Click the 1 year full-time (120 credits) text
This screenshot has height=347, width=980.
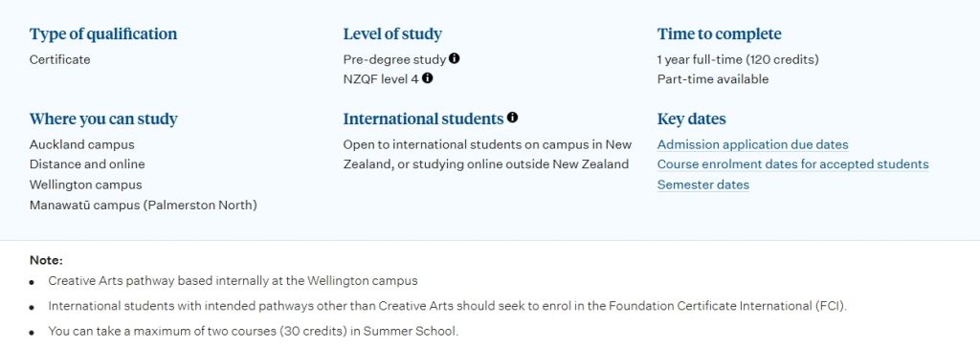point(738,60)
